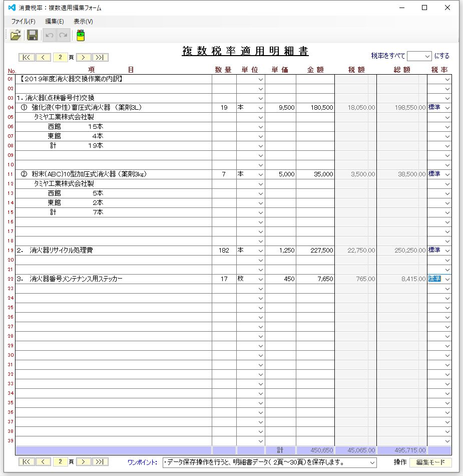Click the redo arrow icon
The width and height of the screenshot is (463, 476).
64,35
